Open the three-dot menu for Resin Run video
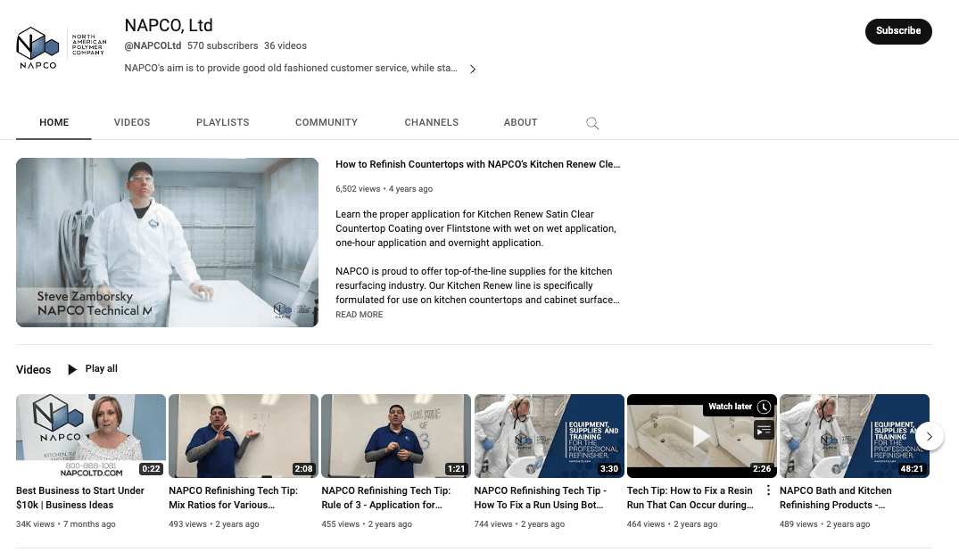The height and width of the screenshot is (560, 959). tap(768, 490)
